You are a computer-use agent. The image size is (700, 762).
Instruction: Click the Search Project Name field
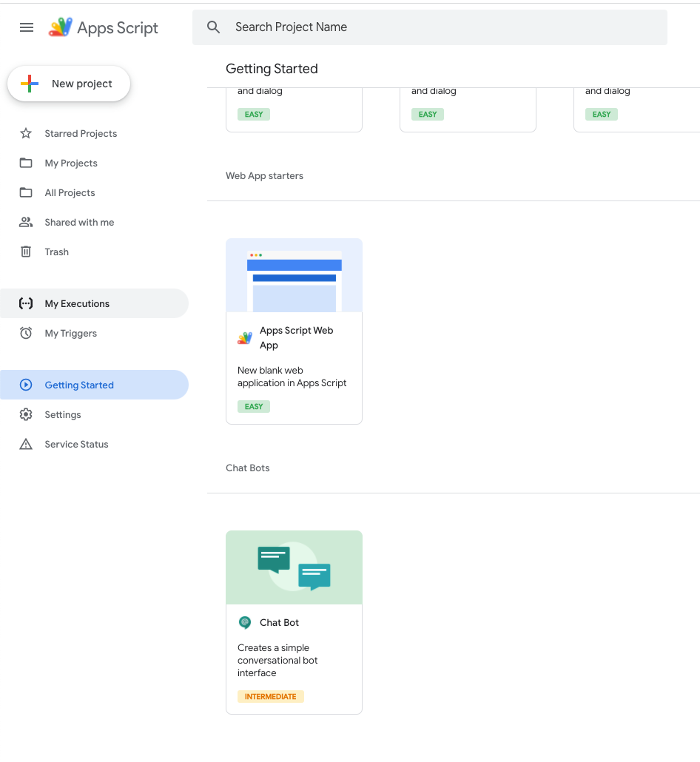click(430, 27)
